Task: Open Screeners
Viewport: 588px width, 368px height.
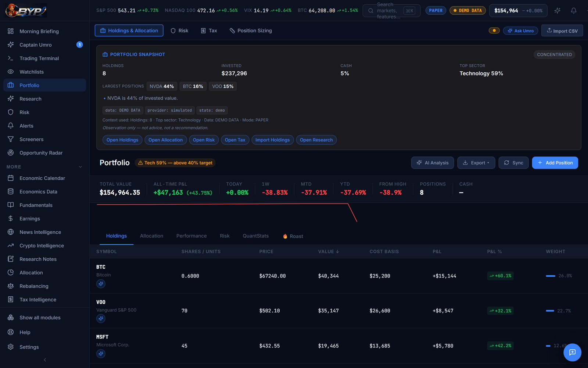Action: coord(44,139)
